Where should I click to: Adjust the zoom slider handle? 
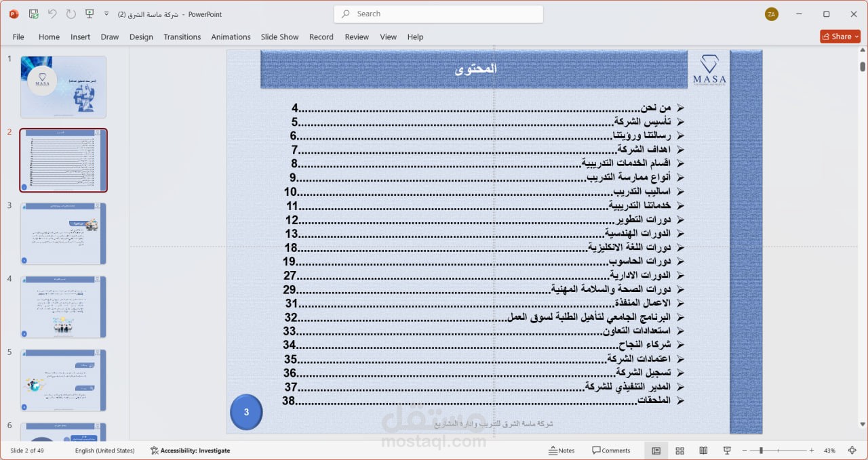pos(761,451)
